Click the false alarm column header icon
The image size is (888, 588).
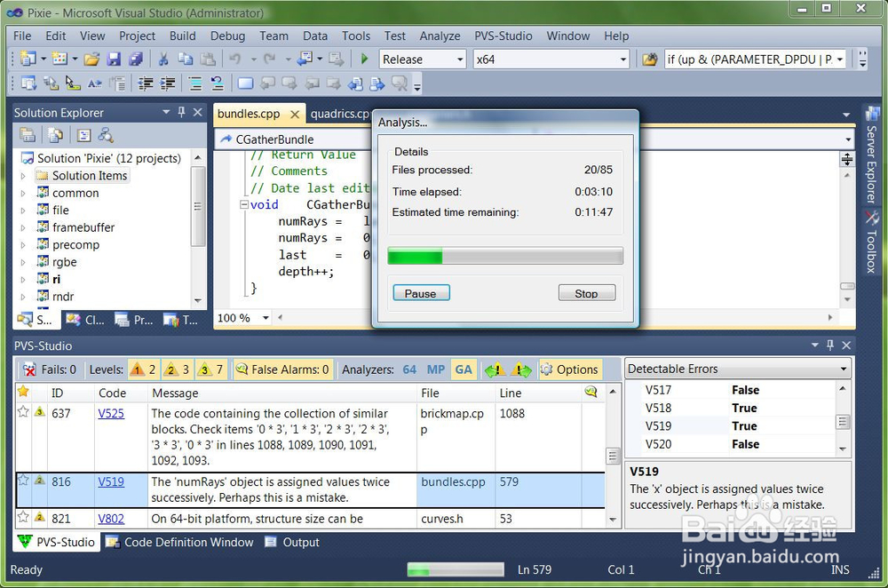coord(591,392)
